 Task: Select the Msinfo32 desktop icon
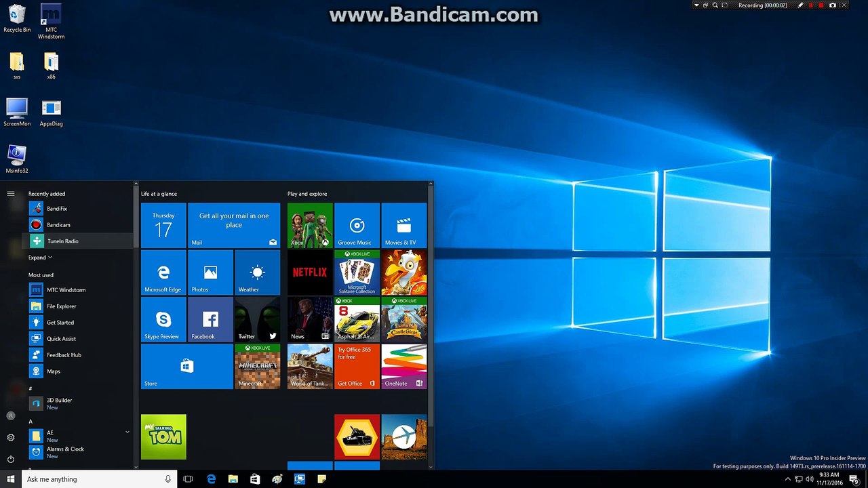[17, 159]
